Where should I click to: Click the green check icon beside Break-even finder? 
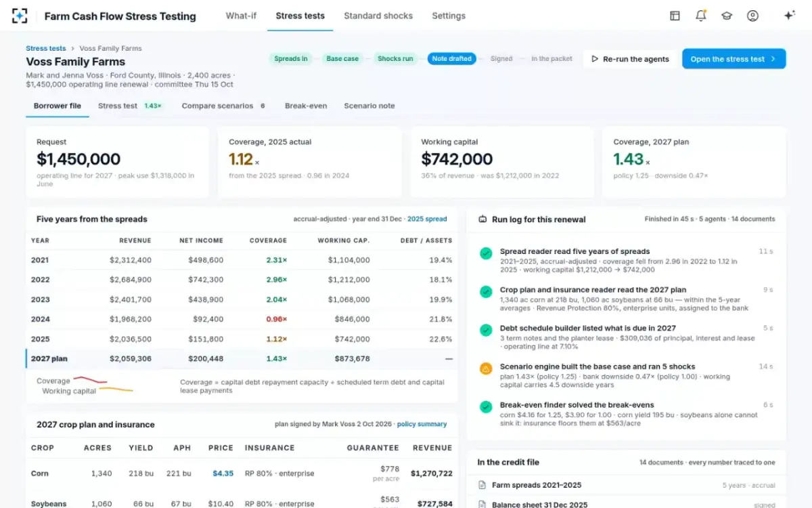tap(486, 406)
